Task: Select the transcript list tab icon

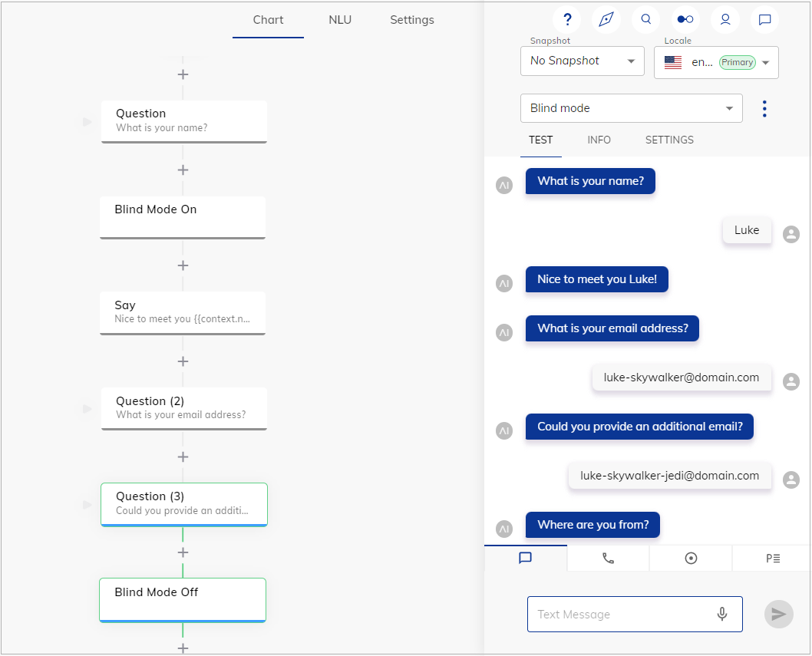Action: pyautogui.click(x=773, y=558)
